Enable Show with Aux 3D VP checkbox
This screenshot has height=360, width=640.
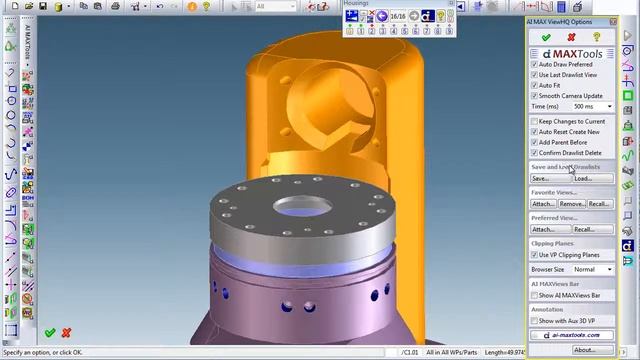534,321
